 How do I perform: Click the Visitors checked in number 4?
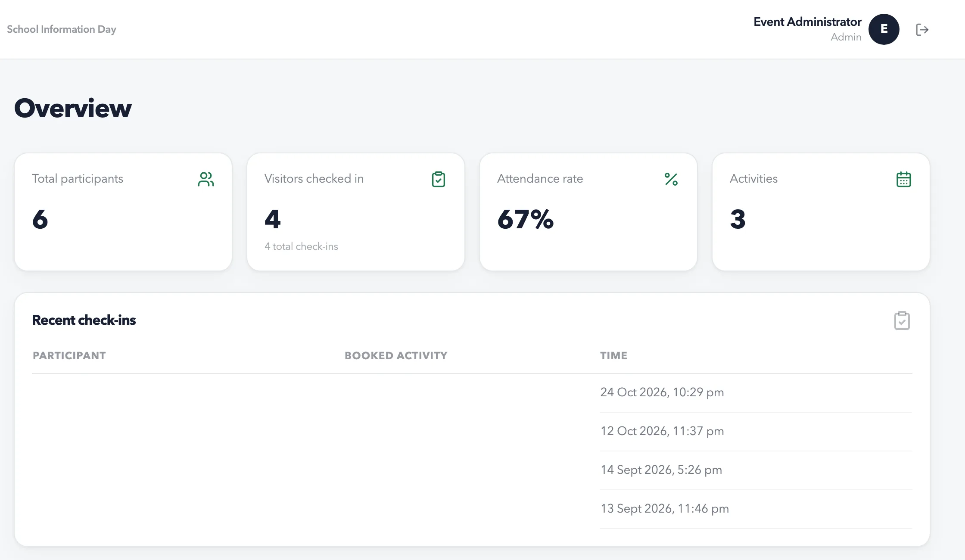coord(273,219)
